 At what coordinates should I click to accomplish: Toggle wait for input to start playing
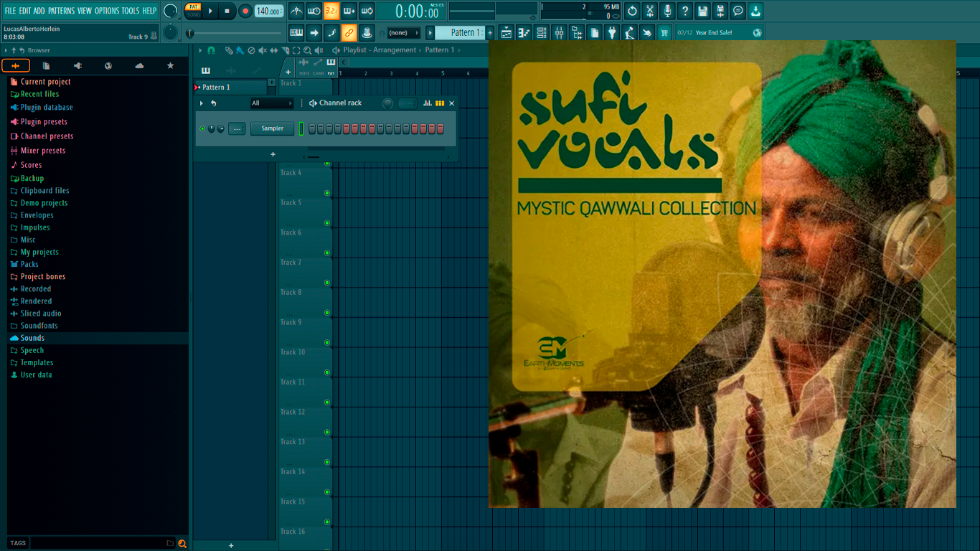[314, 11]
